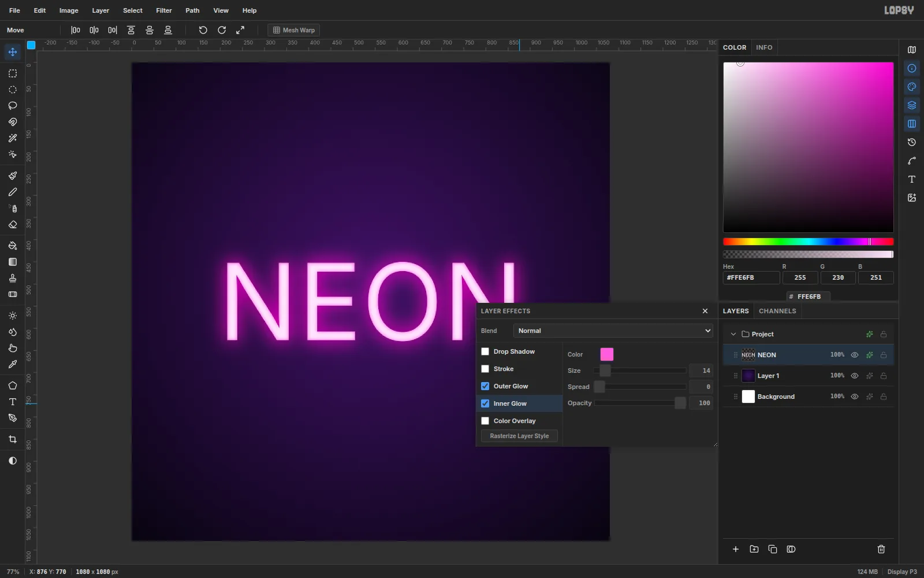Click the layer effects icon on NEON layer
The image size is (924, 578).
(x=870, y=355)
